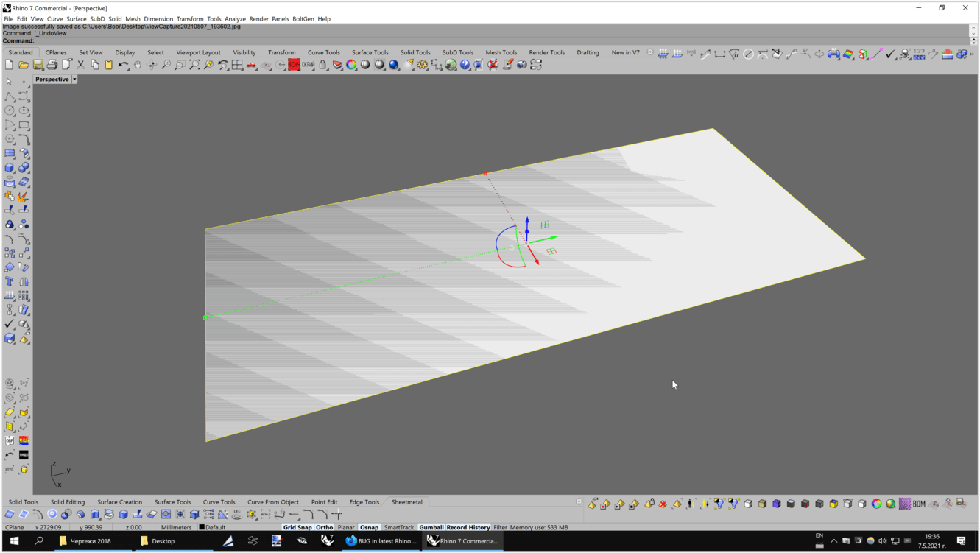Click the Lock padlock icon
The height and width of the screenshot is (553, 980).
coord(322,65)
